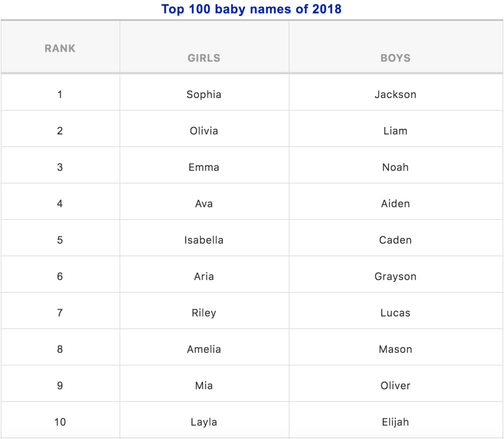Click the boy name Aiden
504x439 pixels.
396,203
